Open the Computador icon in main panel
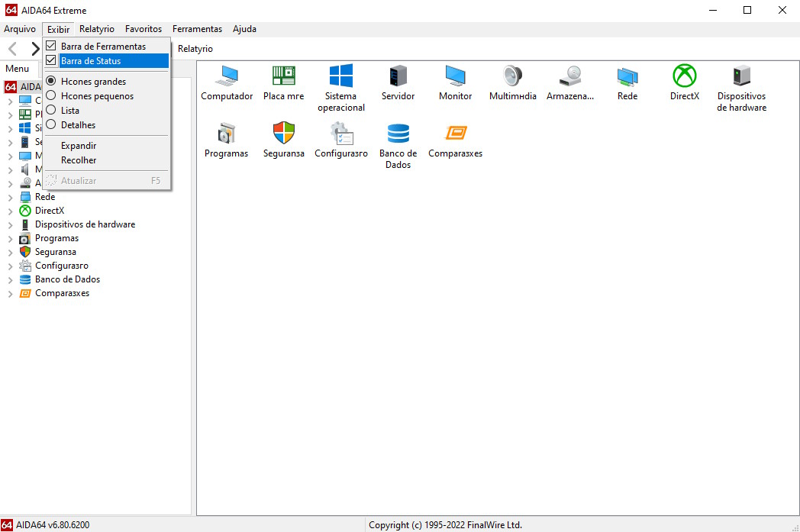 coord(227,76)
